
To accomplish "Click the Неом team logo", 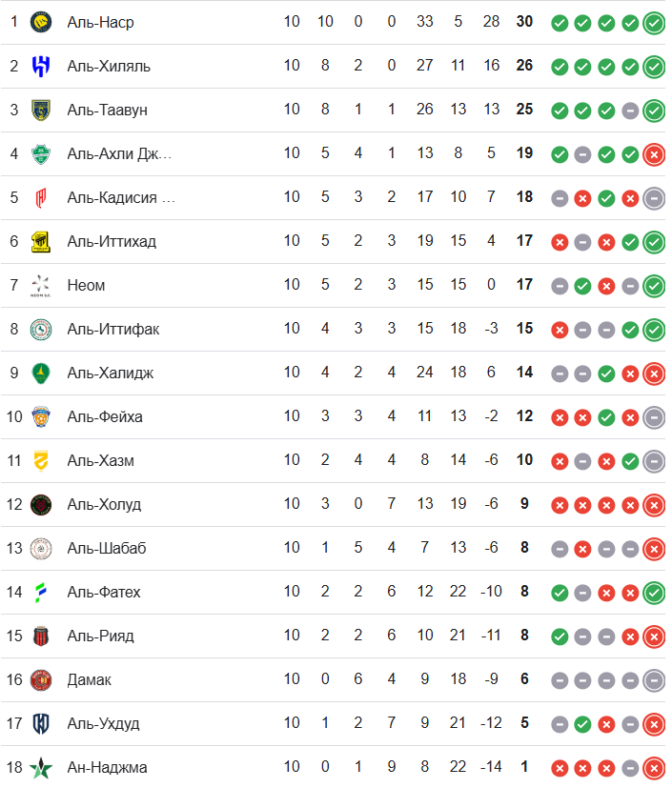I will 41,285.
